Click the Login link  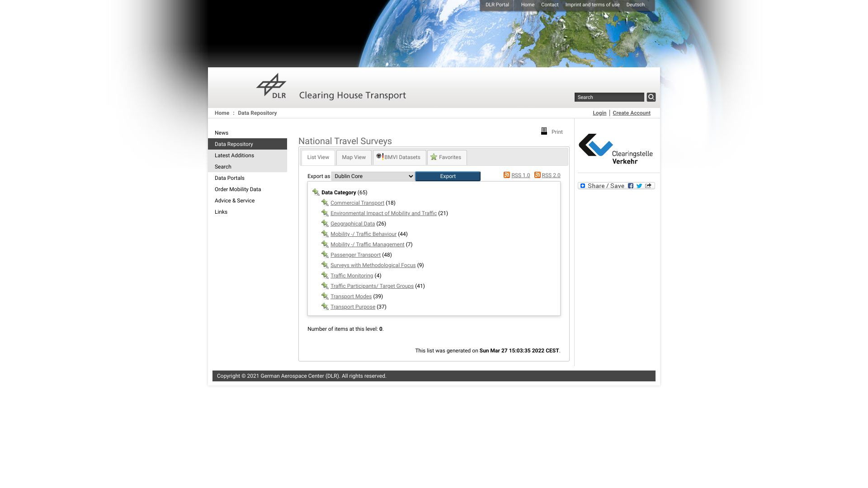(599, 113)
